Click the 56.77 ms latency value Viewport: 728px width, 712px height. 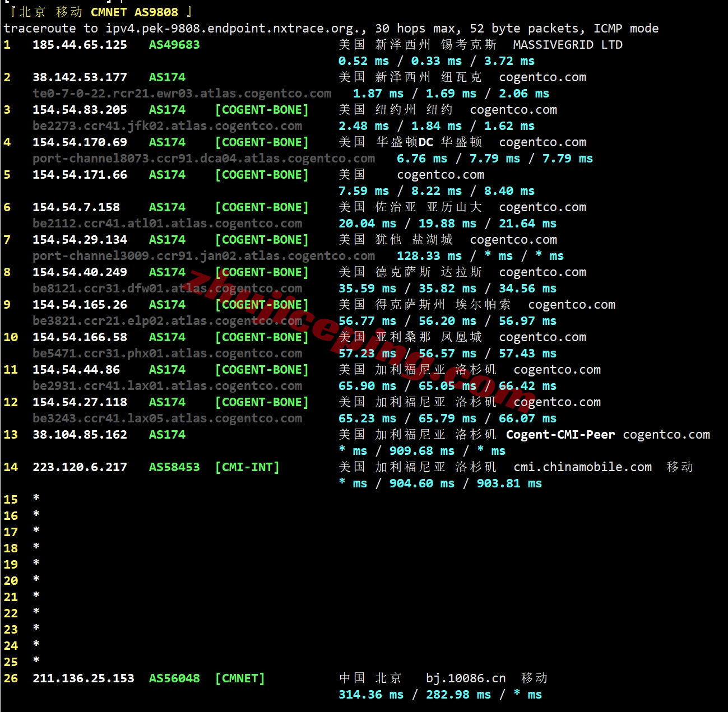tap(367, 321)
